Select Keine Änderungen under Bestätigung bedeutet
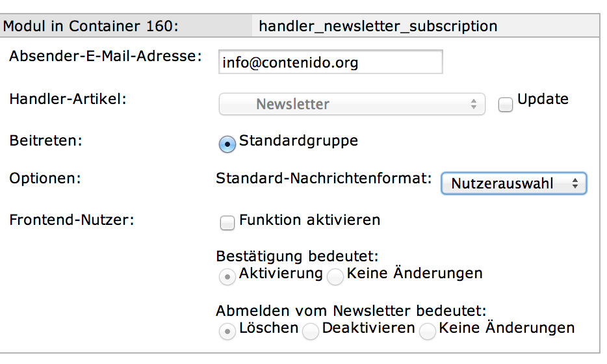This screenshot has height=364, width=607. pos(335,278)
